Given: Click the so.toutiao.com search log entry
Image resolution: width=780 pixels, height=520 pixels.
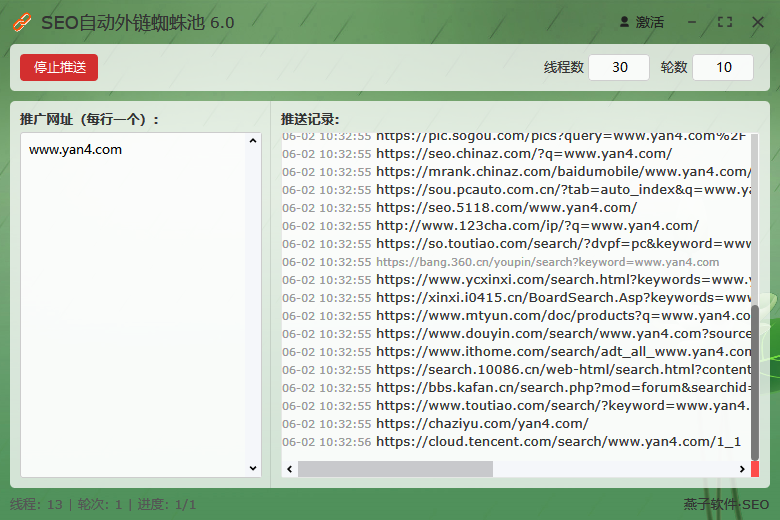Looking at the screenshot, I should 563,244.
